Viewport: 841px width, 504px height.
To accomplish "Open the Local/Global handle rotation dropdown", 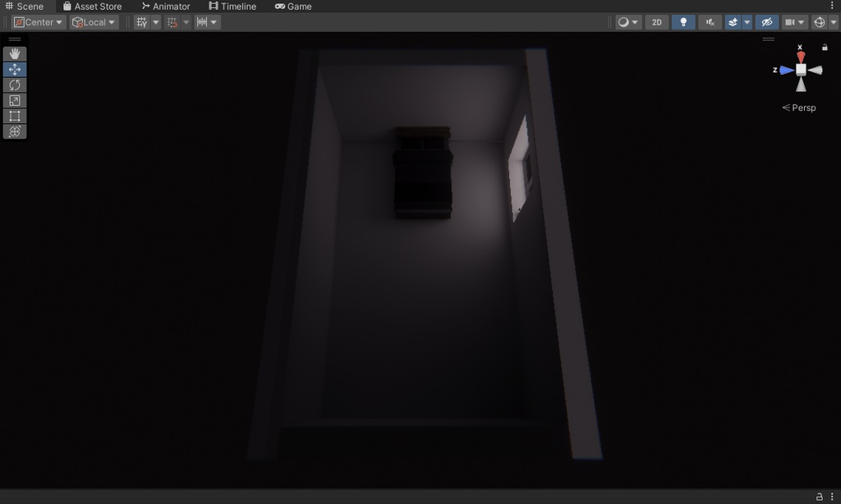I will click(93, 21).
